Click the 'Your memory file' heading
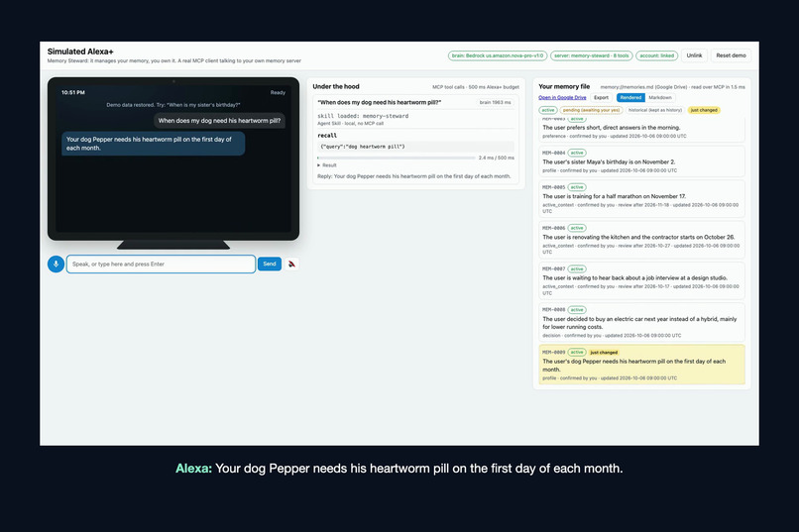 (x=564, y=86)
